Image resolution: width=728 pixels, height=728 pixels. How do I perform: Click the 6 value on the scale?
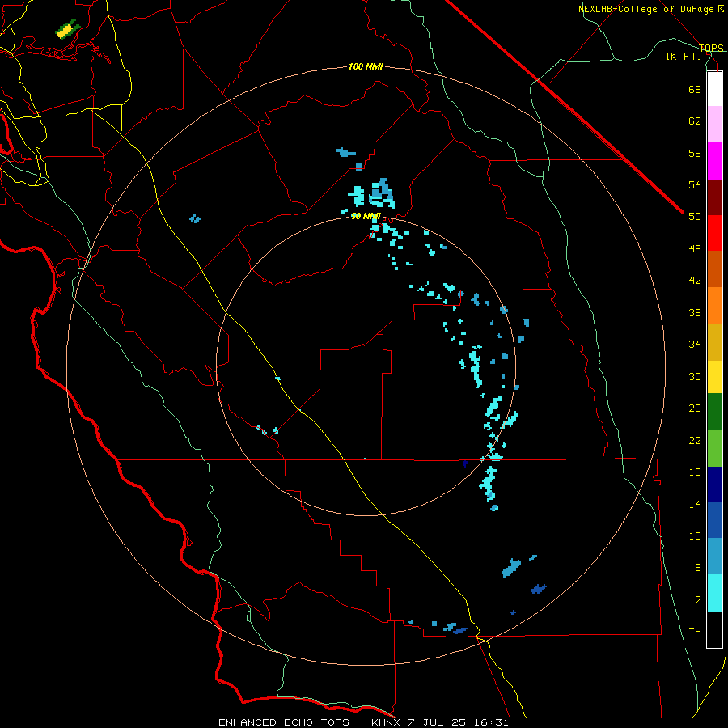point(698,568)
